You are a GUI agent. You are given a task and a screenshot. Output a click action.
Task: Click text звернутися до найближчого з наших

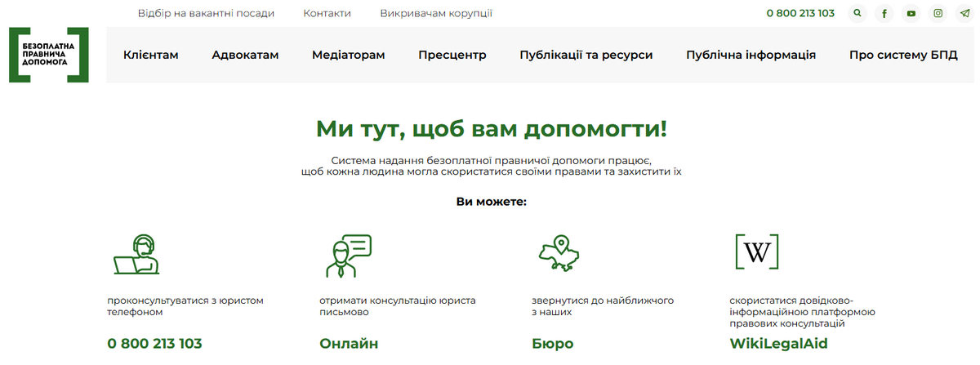point(603,306)
